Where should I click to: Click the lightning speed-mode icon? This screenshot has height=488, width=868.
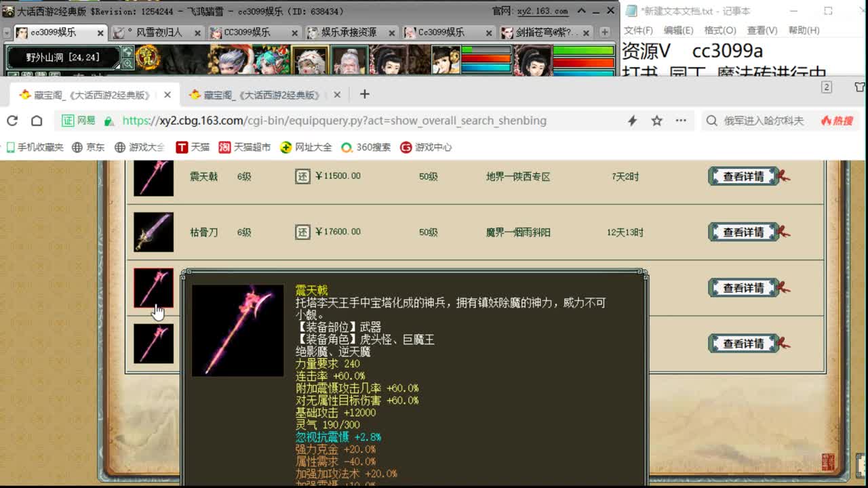(x=632, y=121)
